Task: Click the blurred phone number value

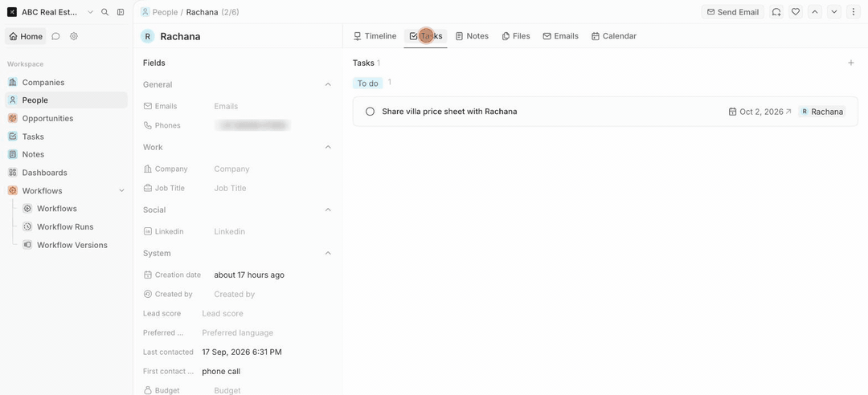Action: [252, 125]
